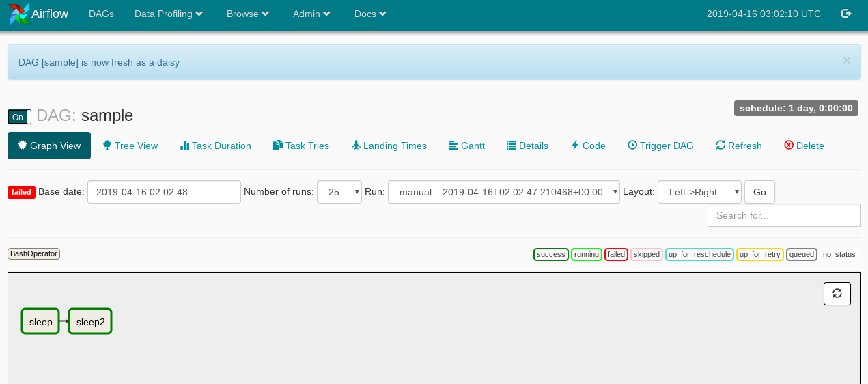Viewport: 868px width, 384px height.
Task: Open the Details tab
Action: click(527, 146)
